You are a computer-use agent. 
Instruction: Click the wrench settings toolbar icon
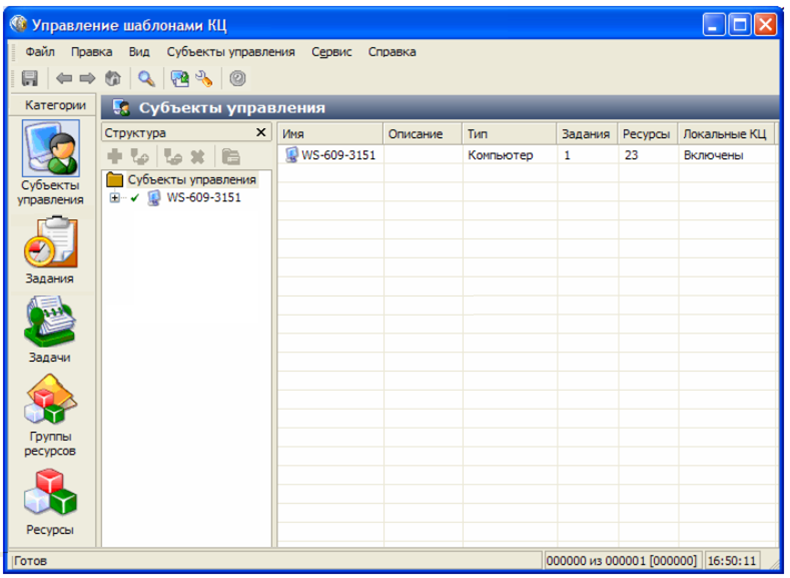pos(204,78)
